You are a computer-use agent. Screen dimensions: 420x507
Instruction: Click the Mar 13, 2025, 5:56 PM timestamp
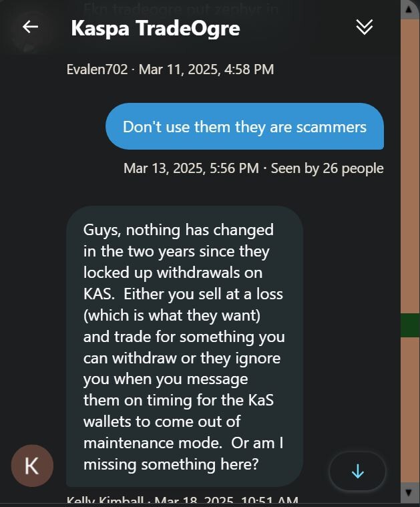(191, 168)
